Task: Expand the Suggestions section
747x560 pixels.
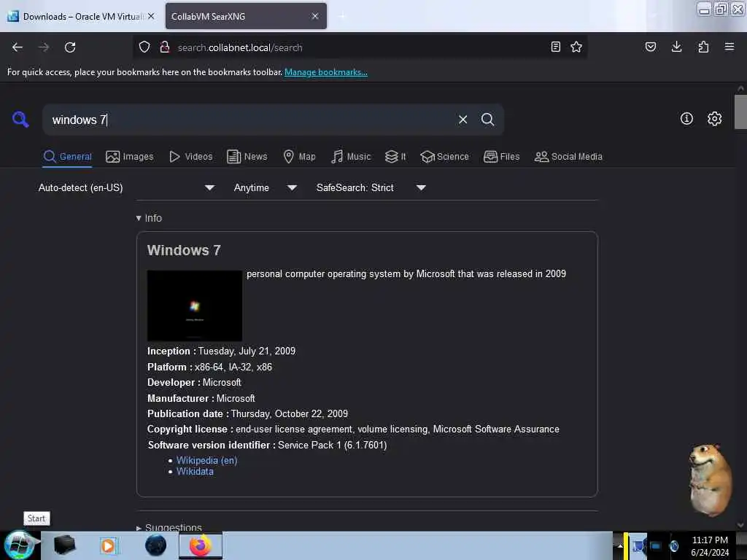Action: [x=169, y=527]
